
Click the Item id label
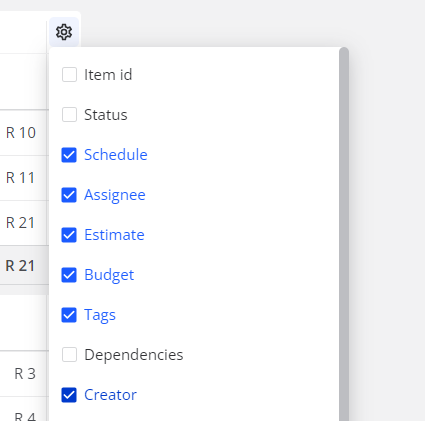click(x=108, y=74)
